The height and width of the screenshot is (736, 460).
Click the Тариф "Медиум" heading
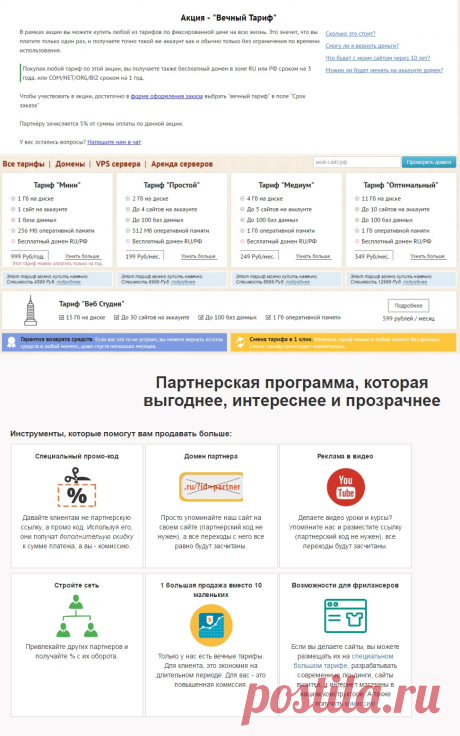286,185
